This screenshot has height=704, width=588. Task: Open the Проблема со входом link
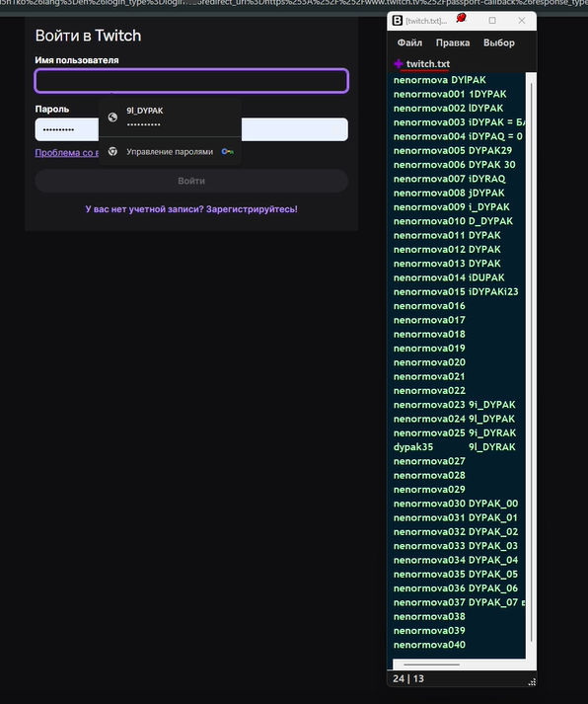(67, 153)
